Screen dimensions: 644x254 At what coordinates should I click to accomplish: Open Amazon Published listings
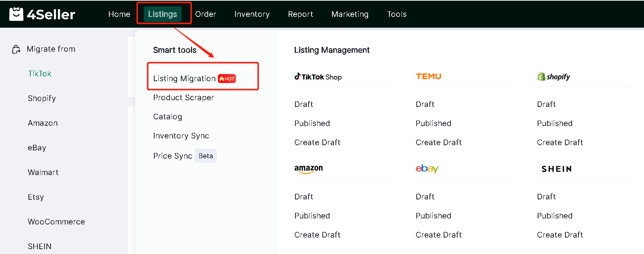tap(312, 216)
